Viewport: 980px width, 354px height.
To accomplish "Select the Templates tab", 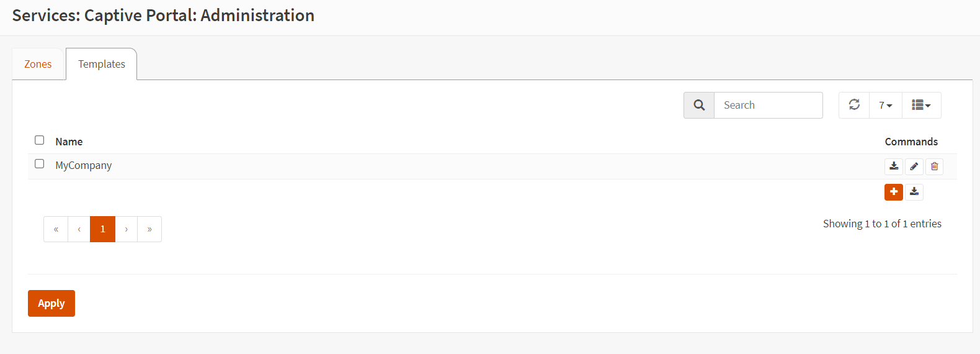I will point(102,64).
